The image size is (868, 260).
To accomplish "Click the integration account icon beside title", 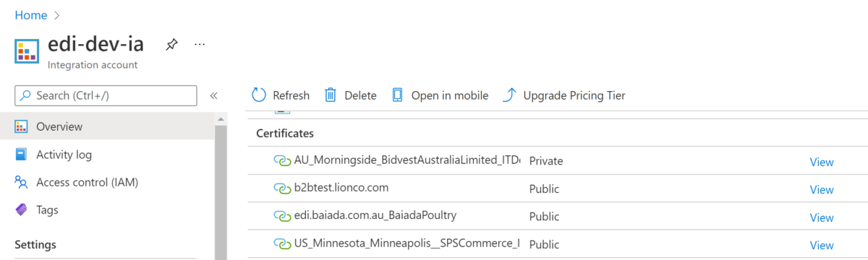I will click(x=27, y=51).
